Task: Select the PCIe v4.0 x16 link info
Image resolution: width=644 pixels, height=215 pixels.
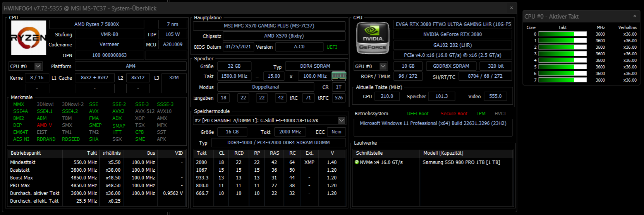Action: [x=453, y=55]
